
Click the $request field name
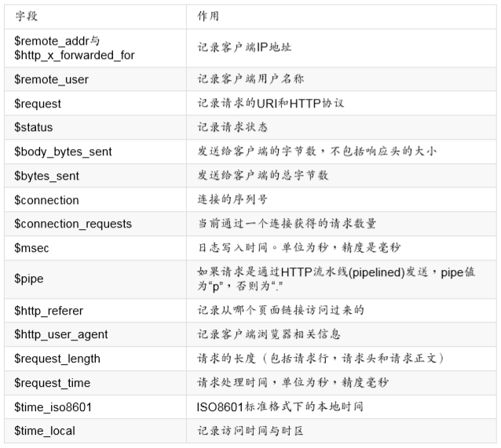[38, 104]
